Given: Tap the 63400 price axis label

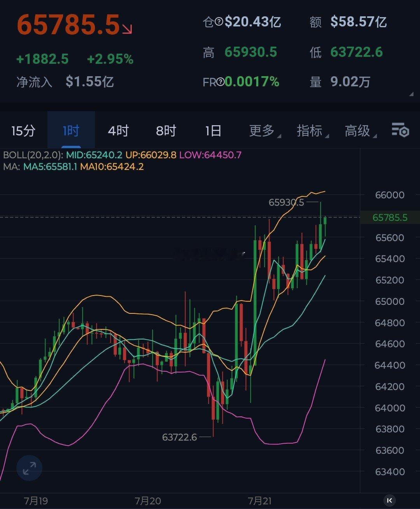Looking at the screenshot, I should [x=390, y=472].
